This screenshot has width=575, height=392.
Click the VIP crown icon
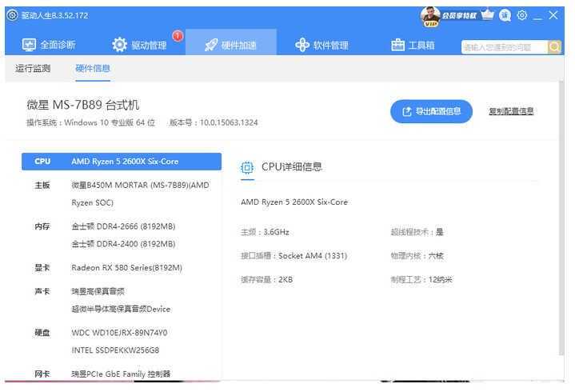(487, 15)
